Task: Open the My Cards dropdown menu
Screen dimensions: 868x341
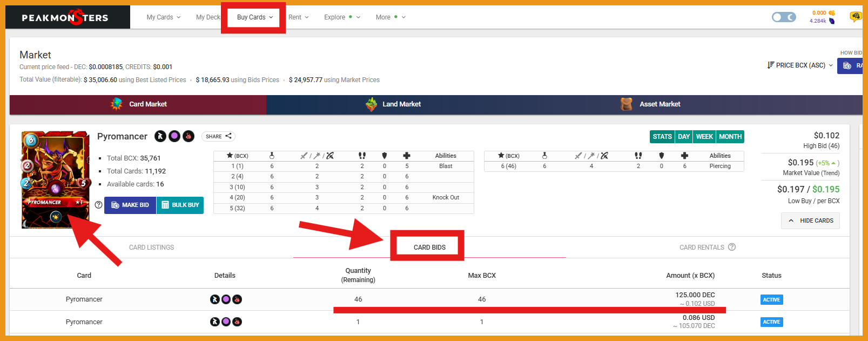Action: pyautogui.click(x=164, y=17)
